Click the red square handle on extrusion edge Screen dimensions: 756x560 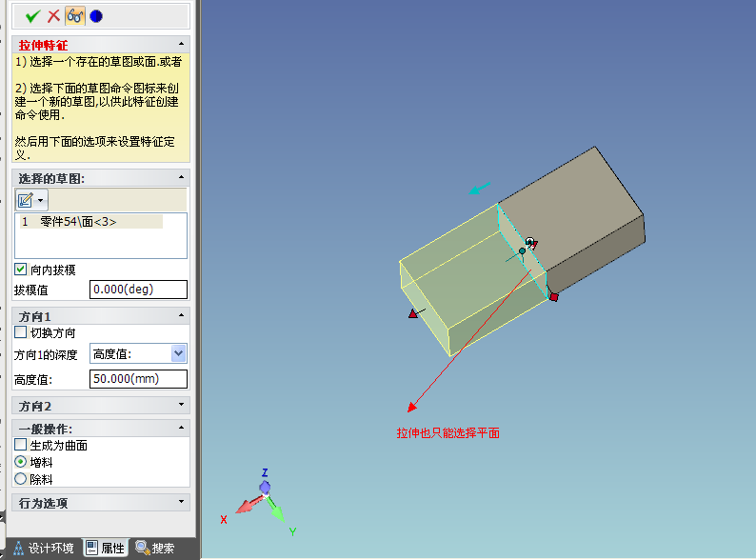click(x=553, y=297)
